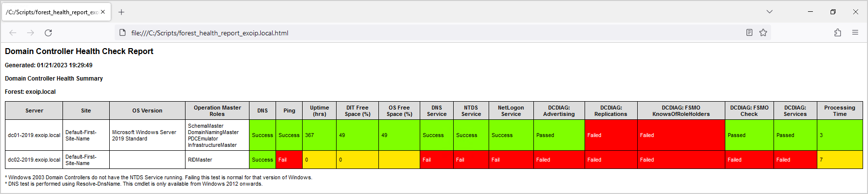Click DCDIAG: FSMO KnowsOfRoleHolders header

(681, 111)
